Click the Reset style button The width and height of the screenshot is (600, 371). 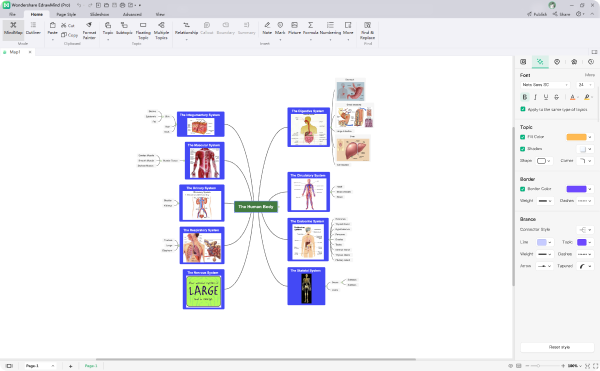tap(559, 347)
